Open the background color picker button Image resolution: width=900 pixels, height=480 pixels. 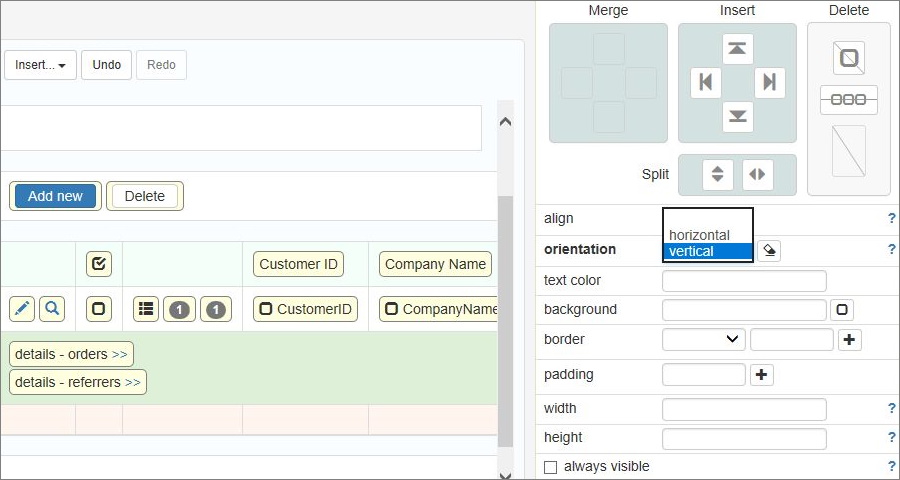click(842, 310)
